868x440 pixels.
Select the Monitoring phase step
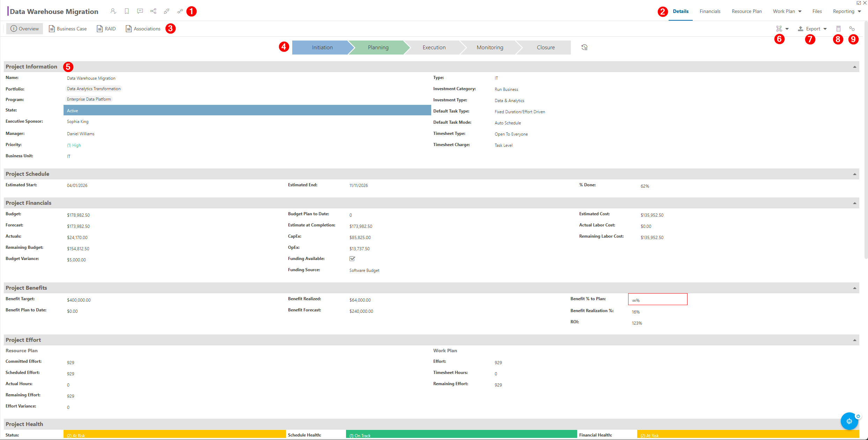490,47
